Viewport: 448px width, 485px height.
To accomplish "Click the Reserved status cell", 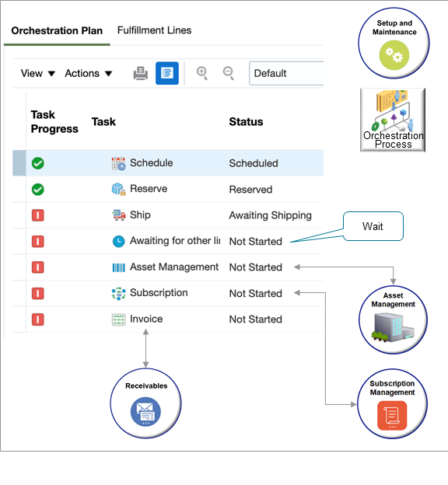I will (x=250, y=190).
